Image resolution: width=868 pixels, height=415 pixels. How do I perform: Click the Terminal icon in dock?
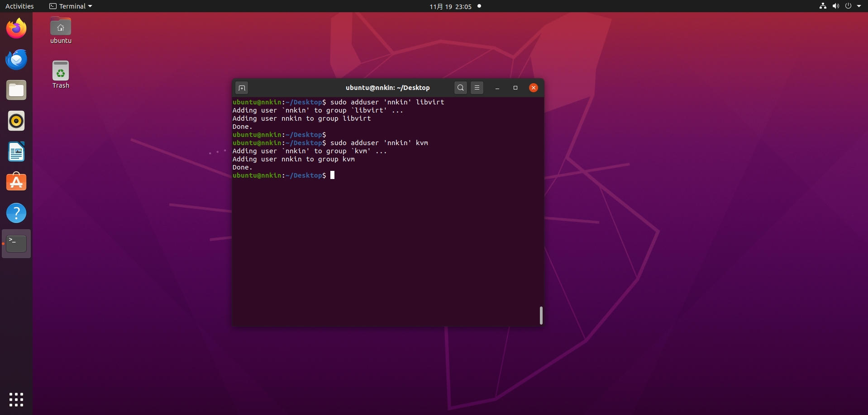(x=16, y=244)
